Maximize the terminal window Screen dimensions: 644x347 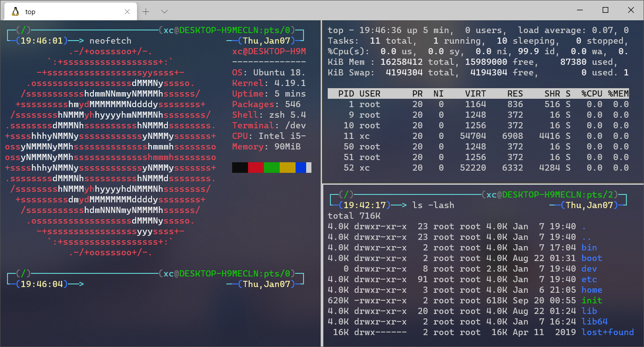tap(605, 10)
